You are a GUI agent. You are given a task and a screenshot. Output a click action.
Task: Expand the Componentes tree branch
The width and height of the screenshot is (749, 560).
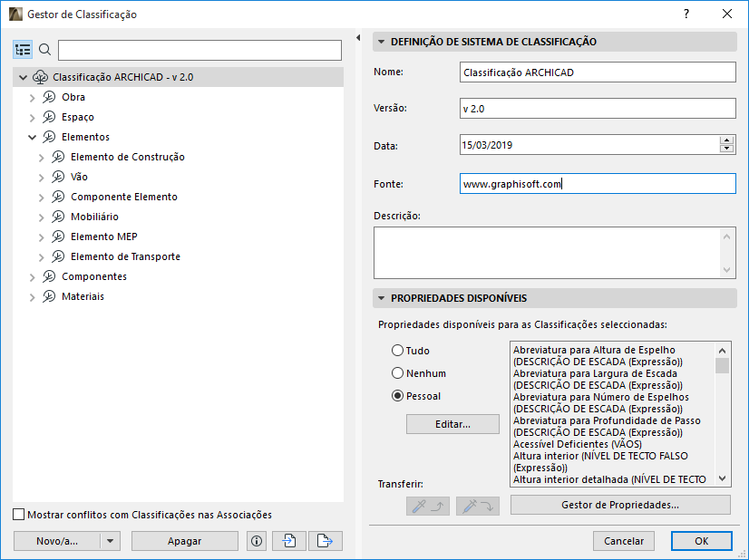(33, 276)
